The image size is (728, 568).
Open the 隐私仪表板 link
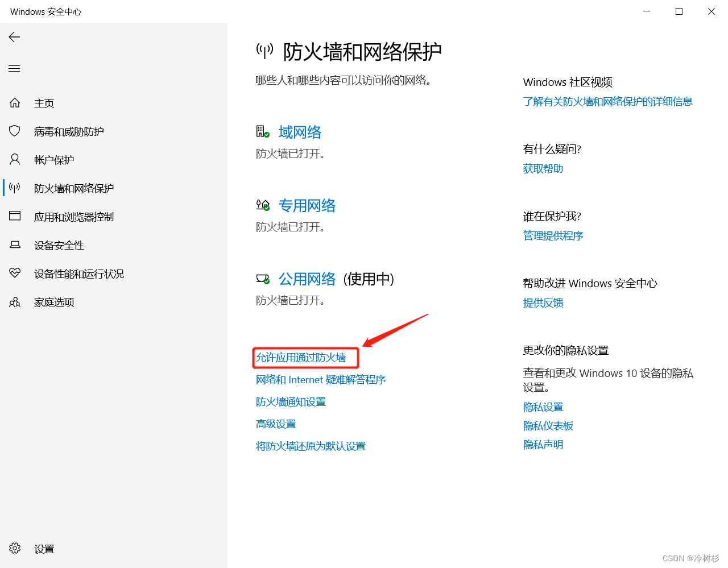tap(548, 425)
